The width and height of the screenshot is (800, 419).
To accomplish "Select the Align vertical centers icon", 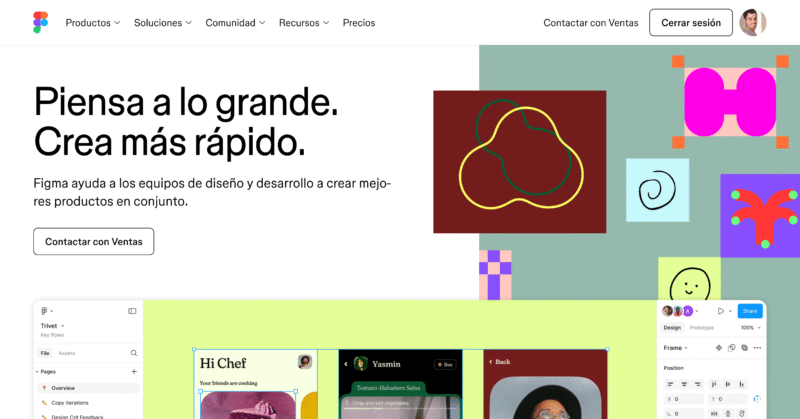I will point(728,384).
